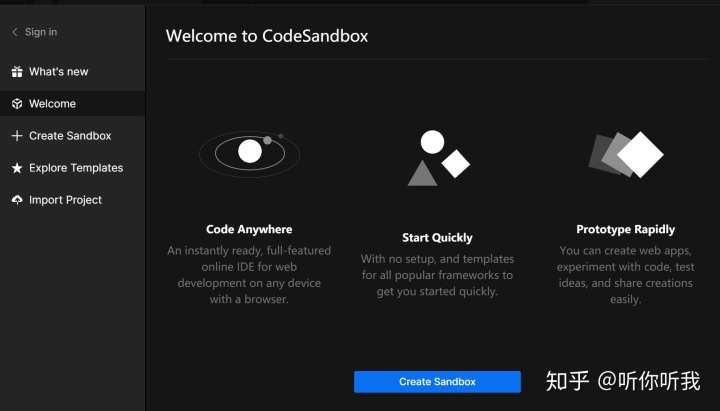This screenshot has height=411, width=720.
Task: Click the shapes illustration above Start Quickly
Action: pyautogui.click(x=438, y=158)
